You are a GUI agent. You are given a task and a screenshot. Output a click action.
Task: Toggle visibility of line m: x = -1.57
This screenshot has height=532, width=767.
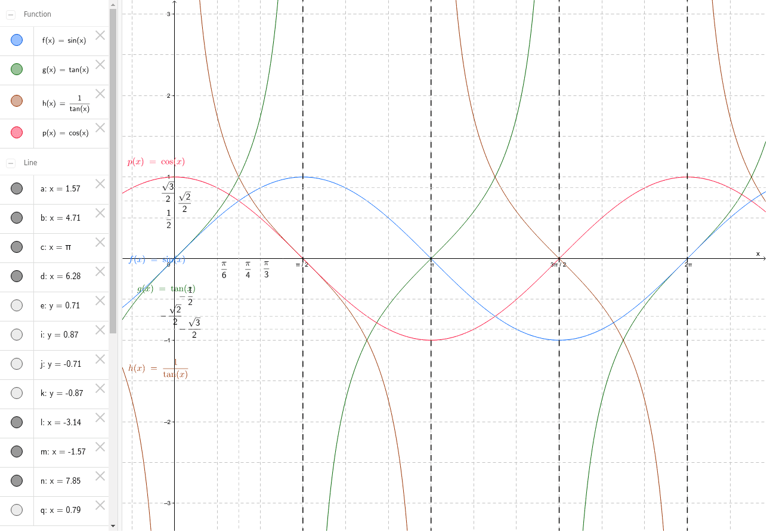[17, 451]
